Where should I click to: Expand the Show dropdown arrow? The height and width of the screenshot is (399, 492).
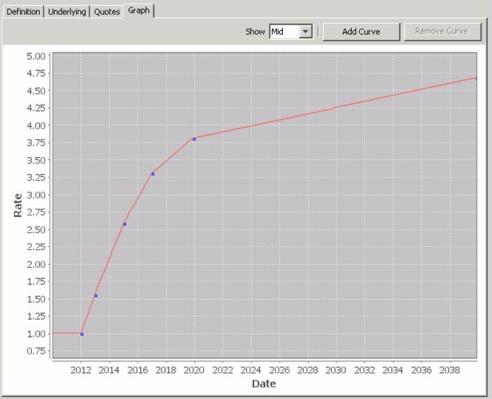[x=305, y=32]
